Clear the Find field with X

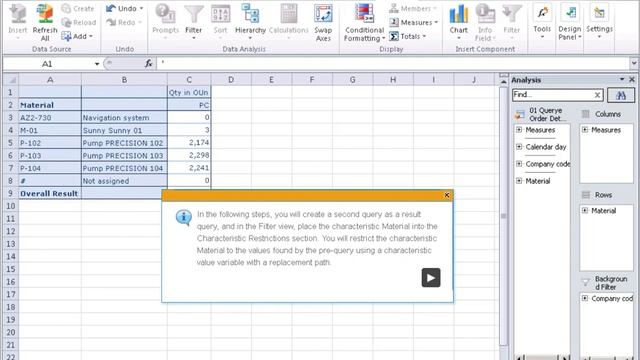(597, 95)
